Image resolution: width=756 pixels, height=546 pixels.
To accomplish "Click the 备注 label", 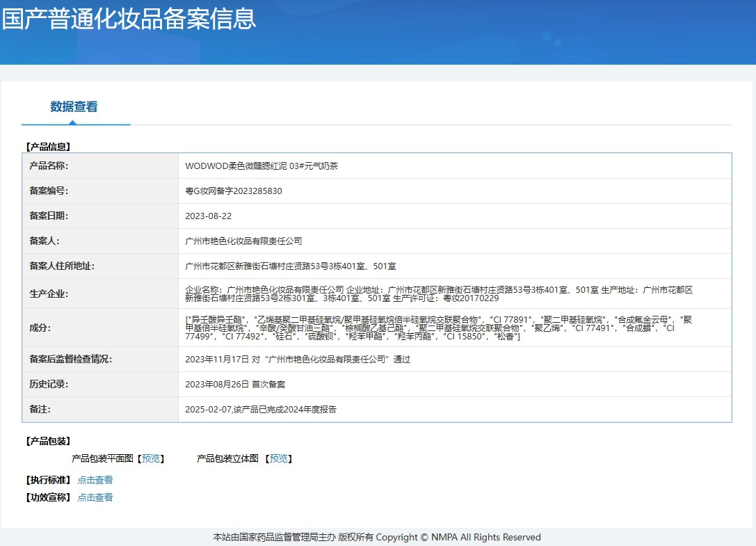I will 40,410.
